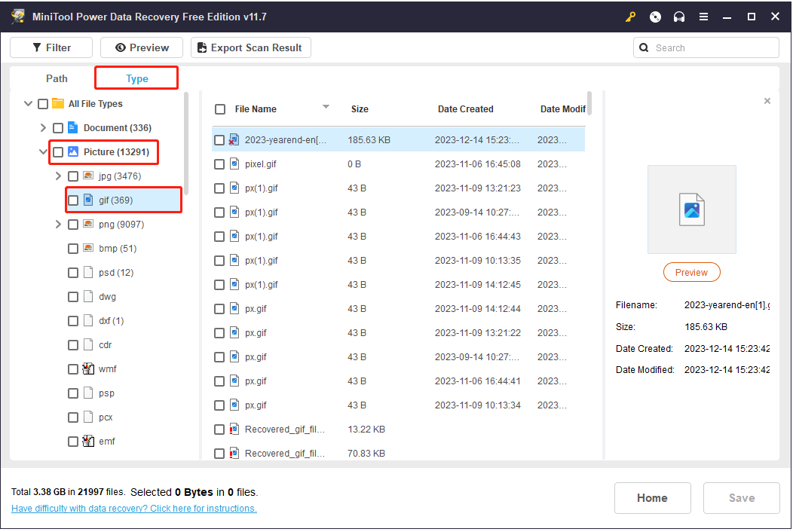This screenshot has height=532, width=793.
Task: Click the headphones support icon
Action: (678, 17)
